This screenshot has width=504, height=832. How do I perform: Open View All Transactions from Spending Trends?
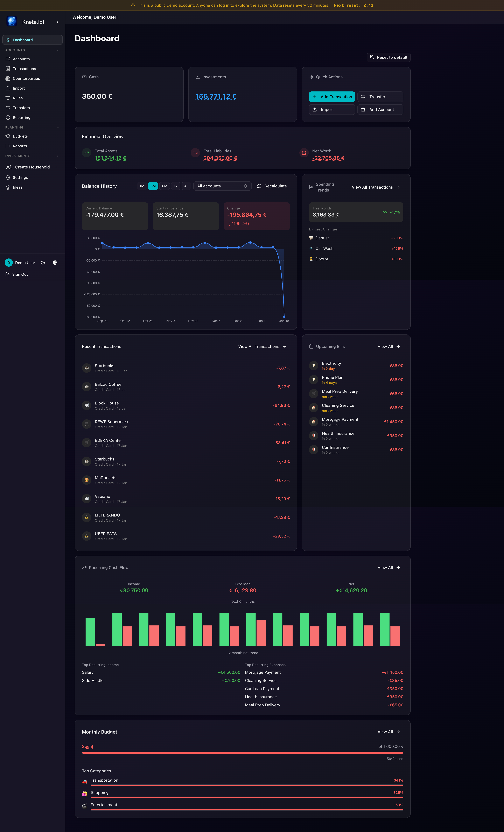[376, 187]
